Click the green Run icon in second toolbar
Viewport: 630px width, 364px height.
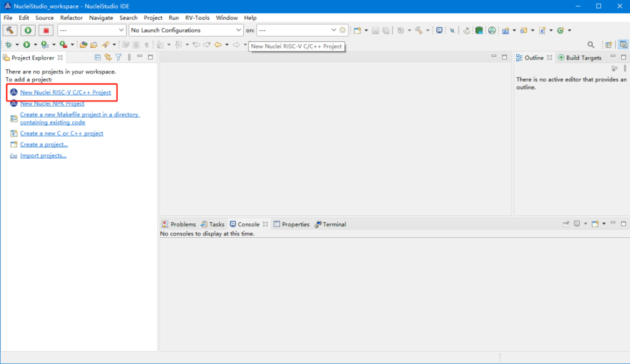click(26, 44)
